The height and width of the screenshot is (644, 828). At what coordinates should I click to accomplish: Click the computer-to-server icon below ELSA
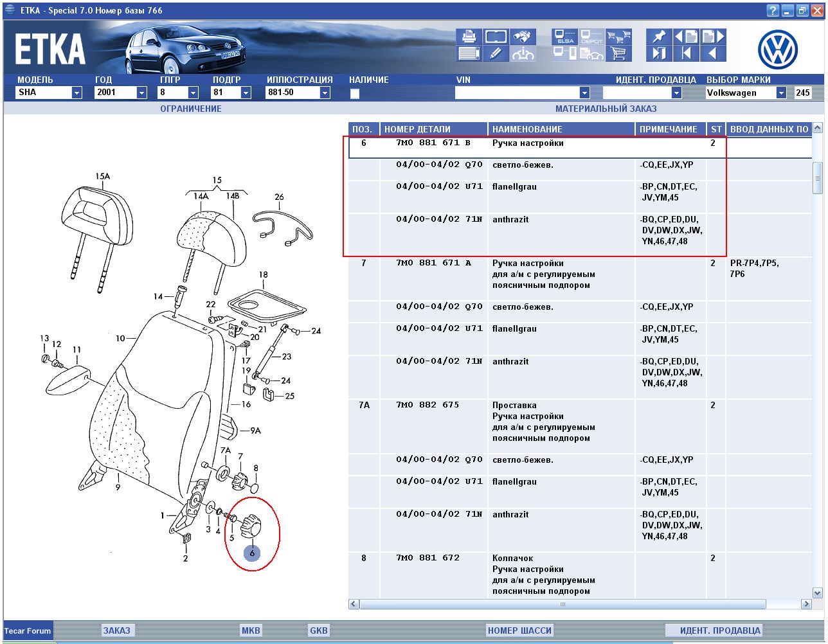point(564,54)
